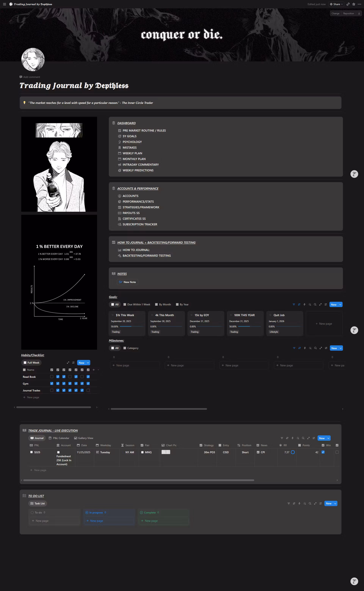Open PRE MARKET ROUTINE / RULES page
Screen dimensions: 364x591
144,130
